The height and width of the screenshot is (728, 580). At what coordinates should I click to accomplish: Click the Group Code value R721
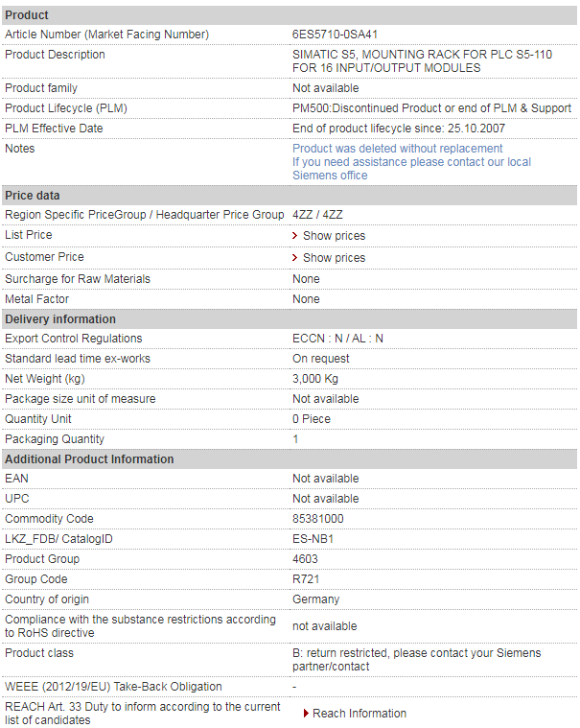307,579
